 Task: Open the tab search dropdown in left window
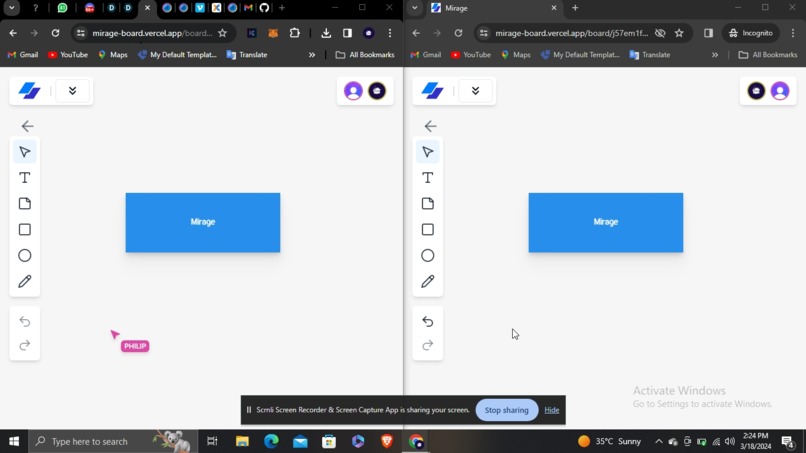tap(11, 8)
